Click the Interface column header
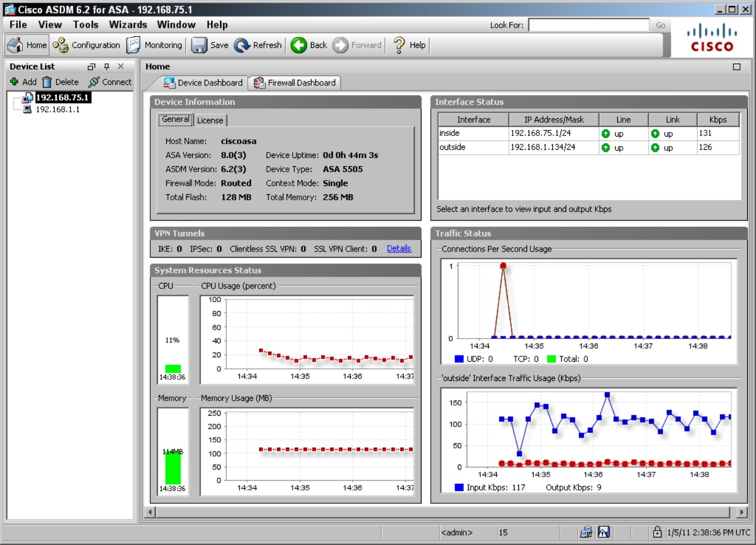Screen dimensions: 756x545 (x=473, y=119)
